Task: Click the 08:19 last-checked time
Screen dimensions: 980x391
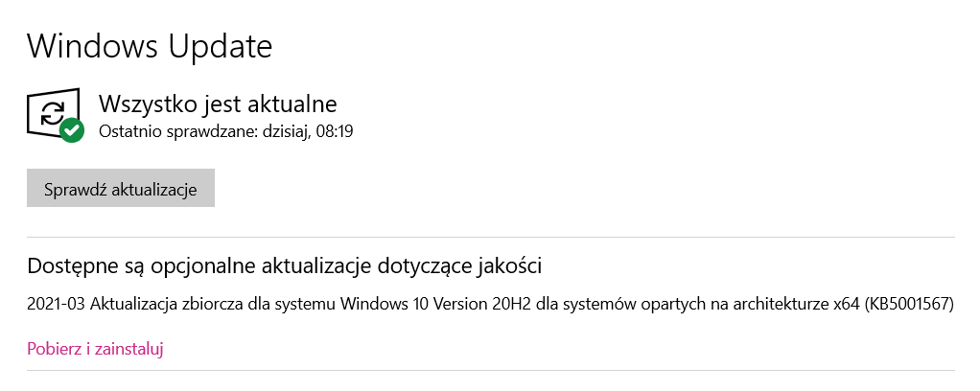Action: 336,130
